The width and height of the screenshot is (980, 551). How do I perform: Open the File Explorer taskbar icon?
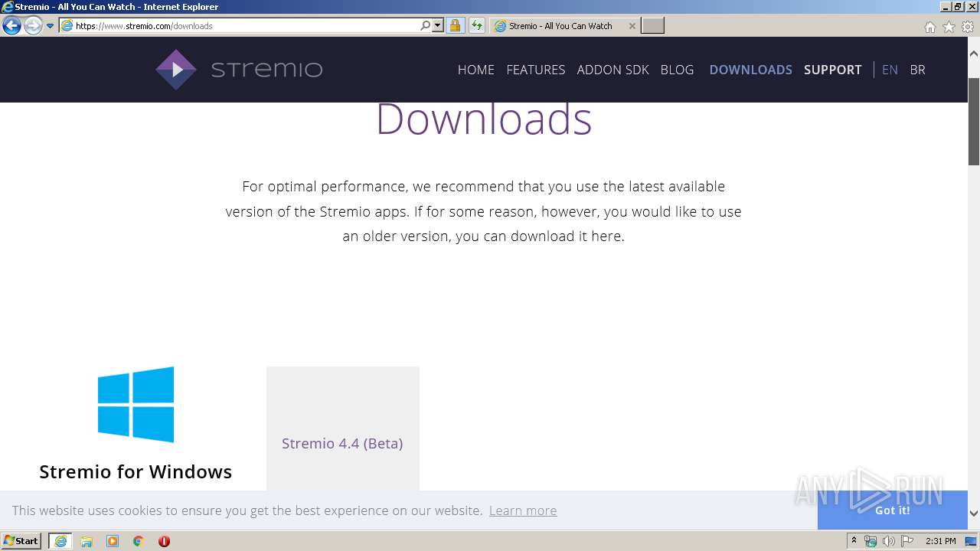coord(87,541)
